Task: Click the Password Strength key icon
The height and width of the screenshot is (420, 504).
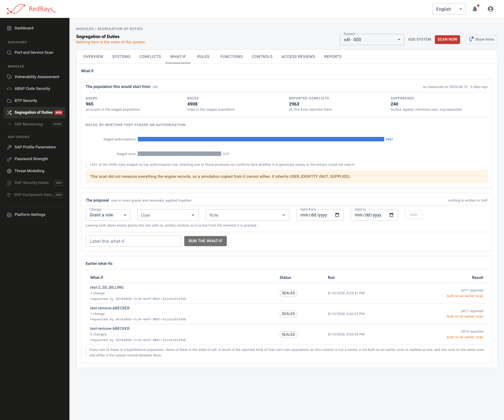Action: pyautogui.click(x=9, y=159)
